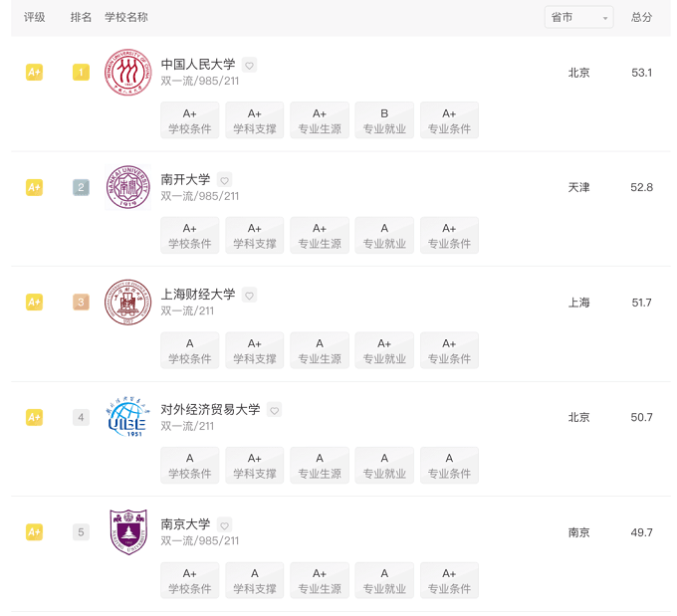Click the 排名 column header
677x616 pixels.
click(x=82, y=17)
